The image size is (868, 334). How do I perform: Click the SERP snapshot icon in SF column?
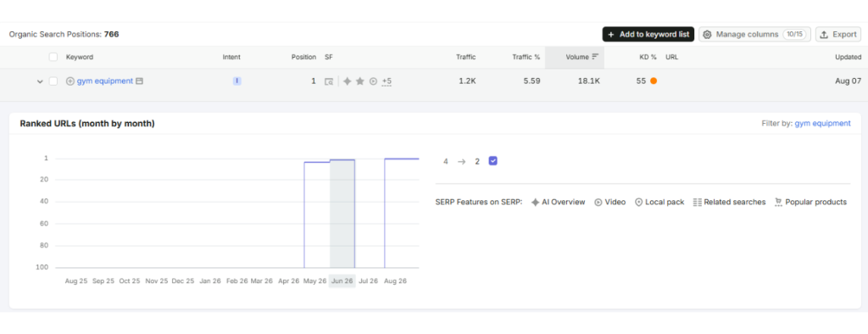coord(329,81)
